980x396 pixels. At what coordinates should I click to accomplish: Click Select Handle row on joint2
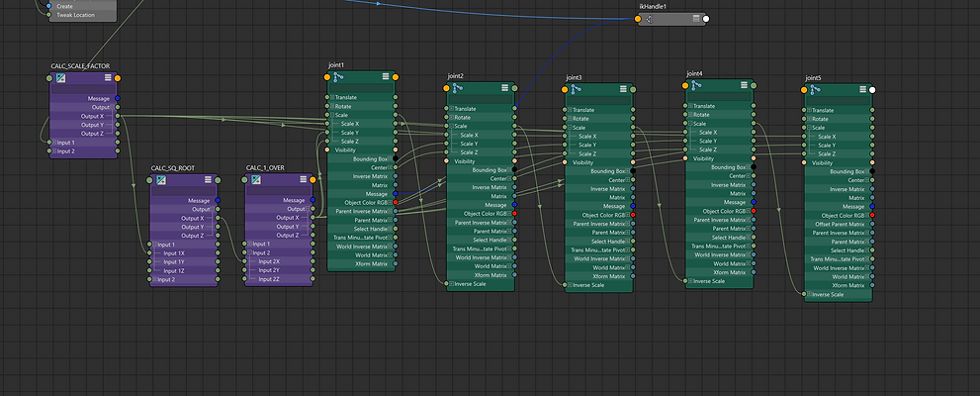(x=481, y=241)
